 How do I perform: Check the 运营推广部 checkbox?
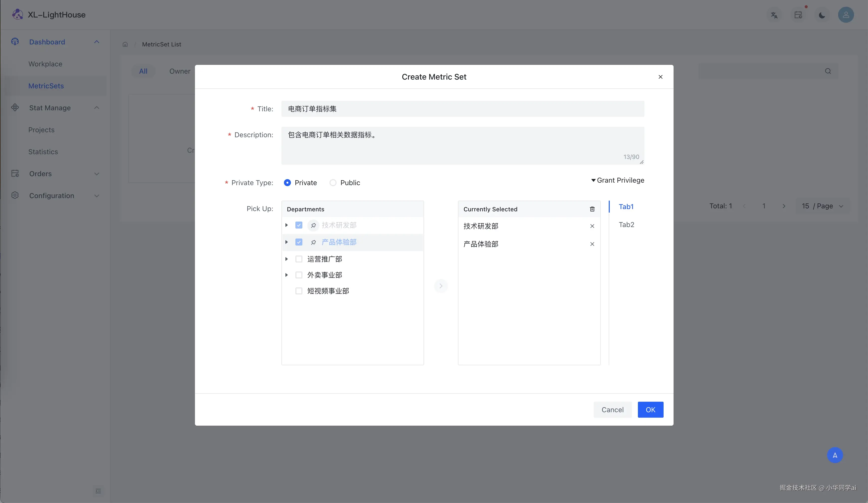(x=299, y=259)
